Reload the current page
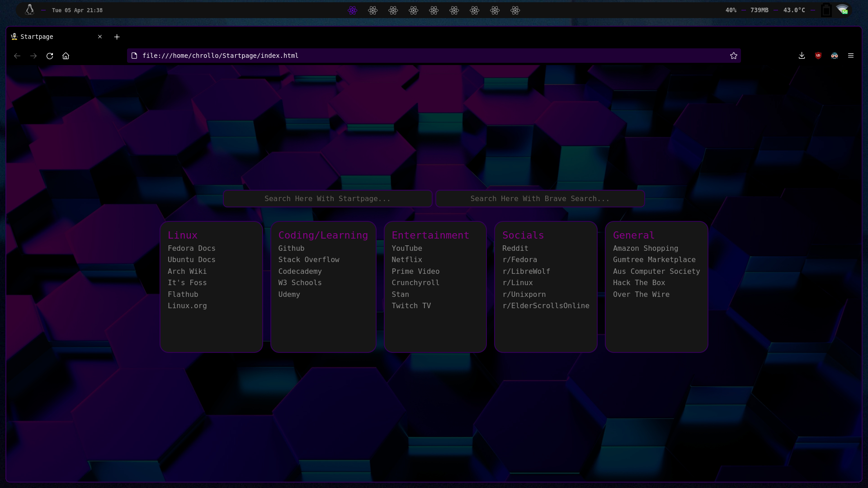The height and width of the screenshot is (488, 868). click(50, 56)
